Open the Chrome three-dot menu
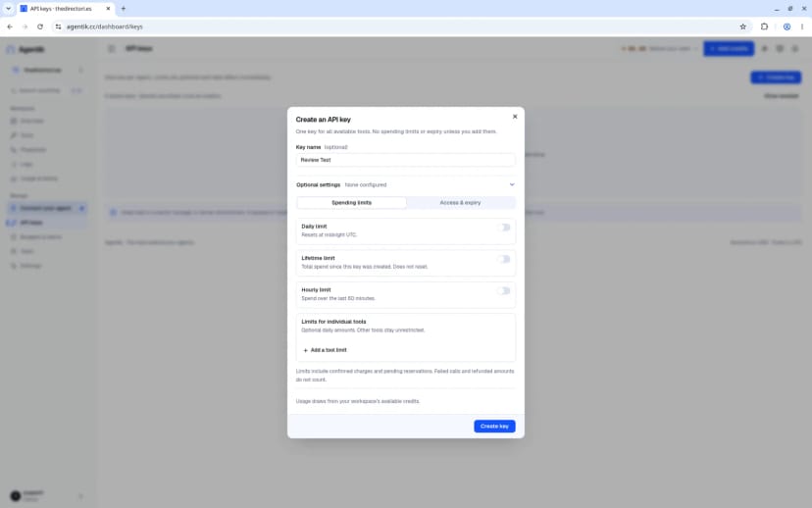812x508 pixels. [802, 26]
